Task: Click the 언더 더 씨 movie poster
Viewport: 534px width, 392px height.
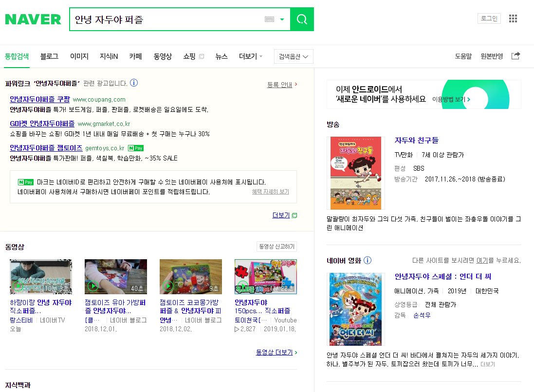Action: pyautogui.click(x=355, y=309)
